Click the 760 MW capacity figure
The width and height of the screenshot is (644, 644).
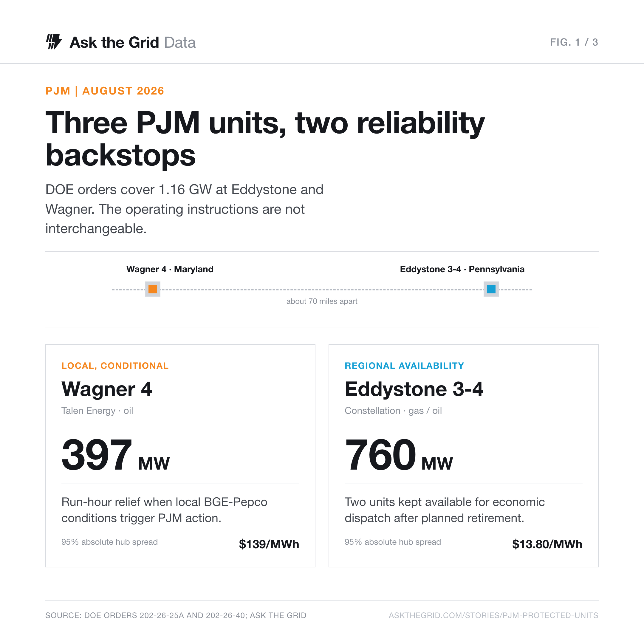pos(399,454)
